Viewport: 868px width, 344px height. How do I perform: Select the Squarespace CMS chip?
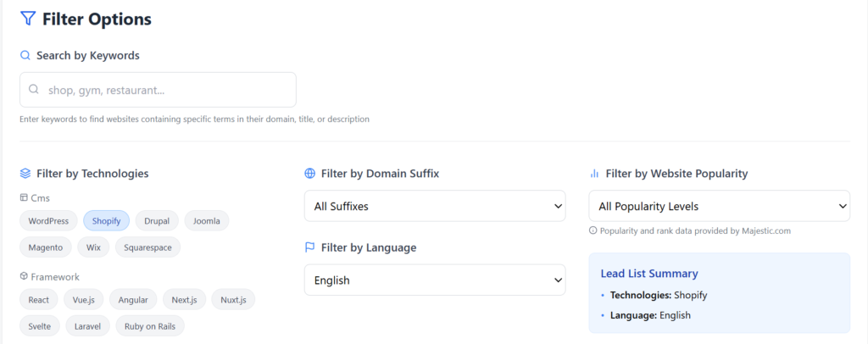click(147, 247)
